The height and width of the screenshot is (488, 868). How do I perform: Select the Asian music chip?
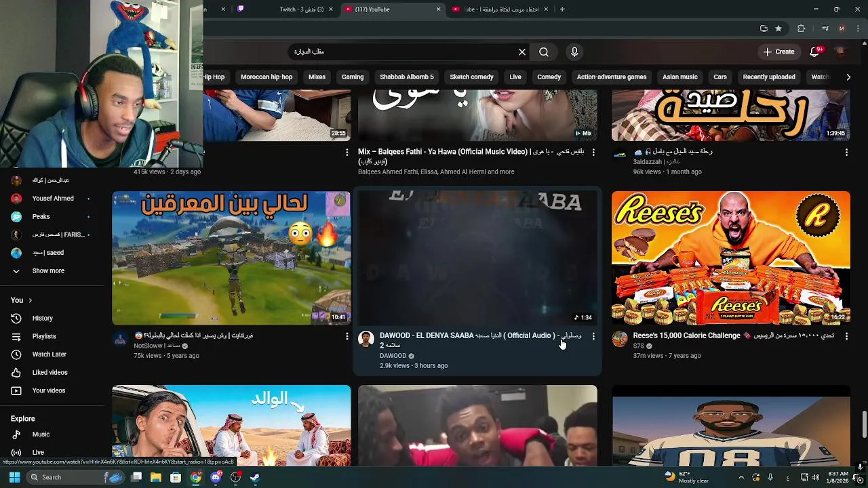click(680, 77)
